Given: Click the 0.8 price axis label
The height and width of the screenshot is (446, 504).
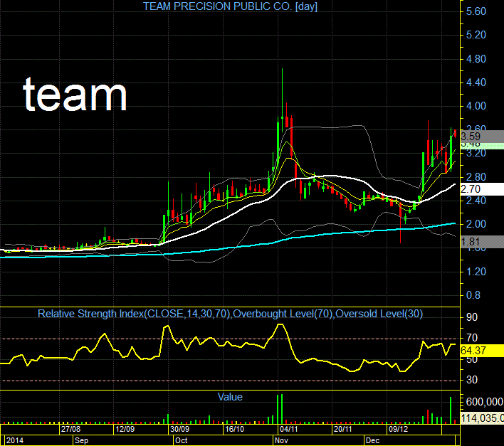Looking at the screenshot, I should (473, 295).
